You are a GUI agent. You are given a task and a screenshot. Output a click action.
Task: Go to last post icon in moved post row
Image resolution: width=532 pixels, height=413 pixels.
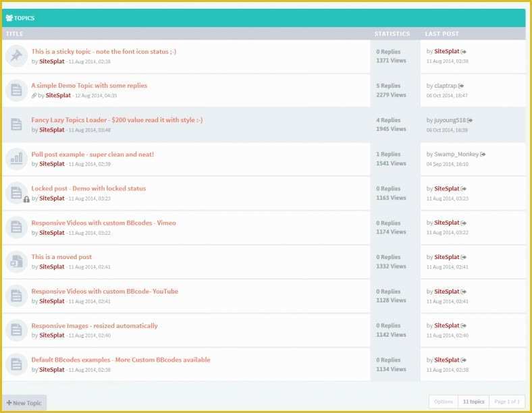(x=463, y=257)
